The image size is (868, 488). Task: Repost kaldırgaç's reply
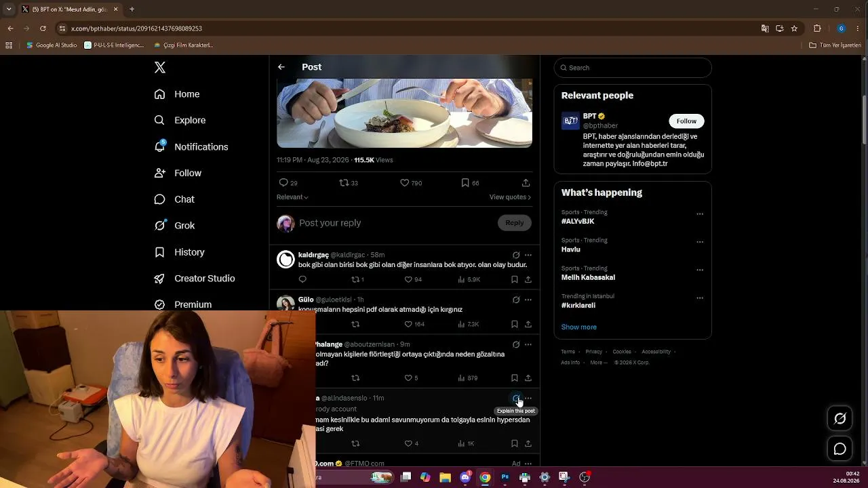point(355,279)
